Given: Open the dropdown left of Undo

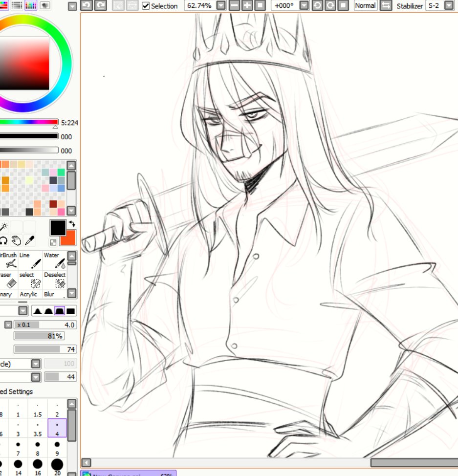Looking at the screenshot, I should [x=72, y=6].
